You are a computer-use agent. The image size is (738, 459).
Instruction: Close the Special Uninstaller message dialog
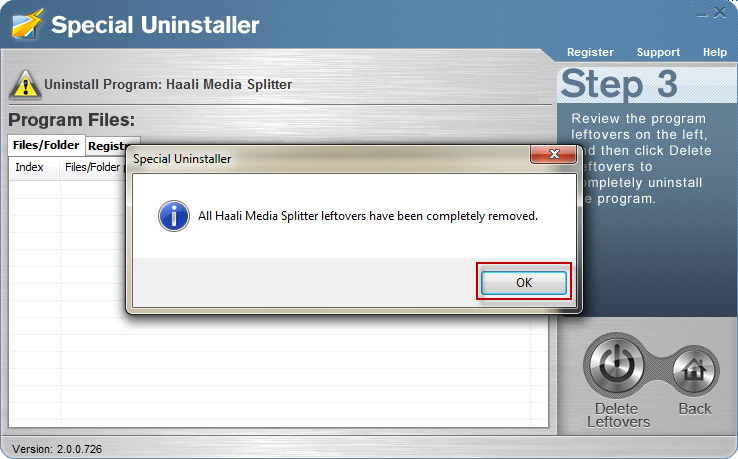coord(554,154)
